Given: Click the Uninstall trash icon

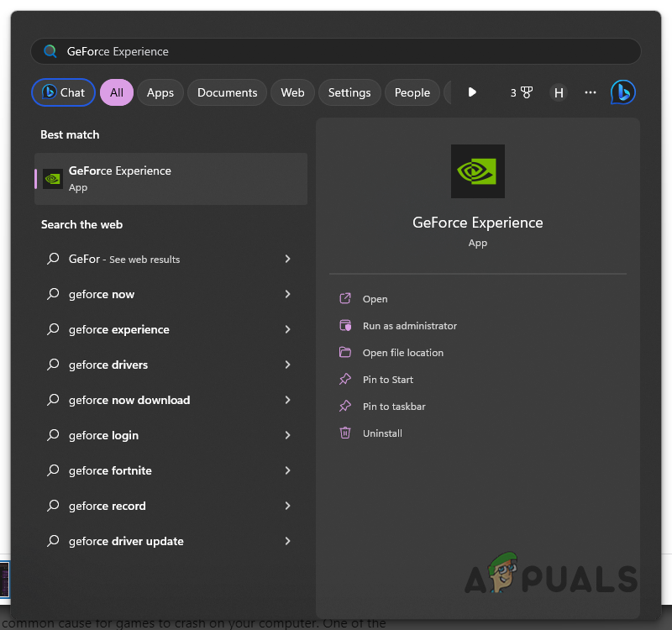Looking at the screenshot, I should point(345,433).
